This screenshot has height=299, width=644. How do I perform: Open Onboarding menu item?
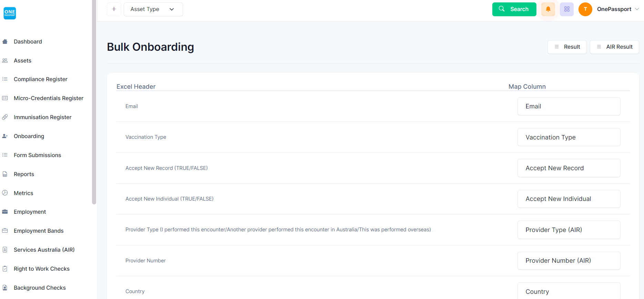[29, 136]
